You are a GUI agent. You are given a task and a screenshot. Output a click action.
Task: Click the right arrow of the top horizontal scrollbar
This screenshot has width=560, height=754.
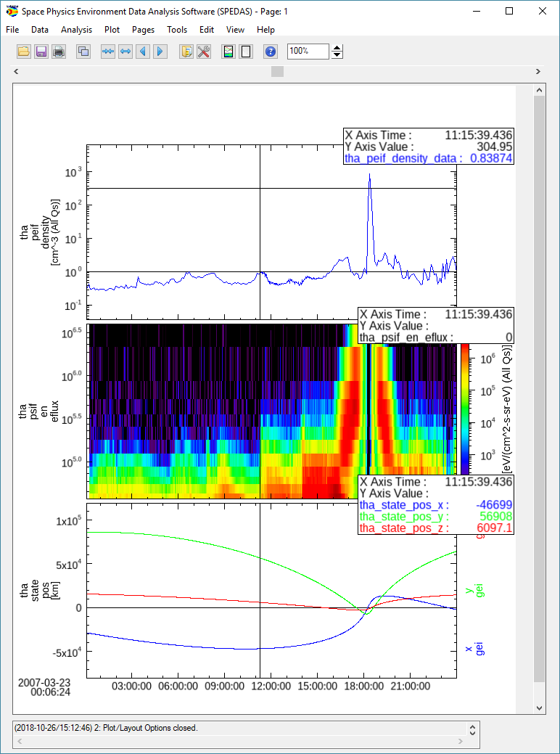(x=538, y=71)
